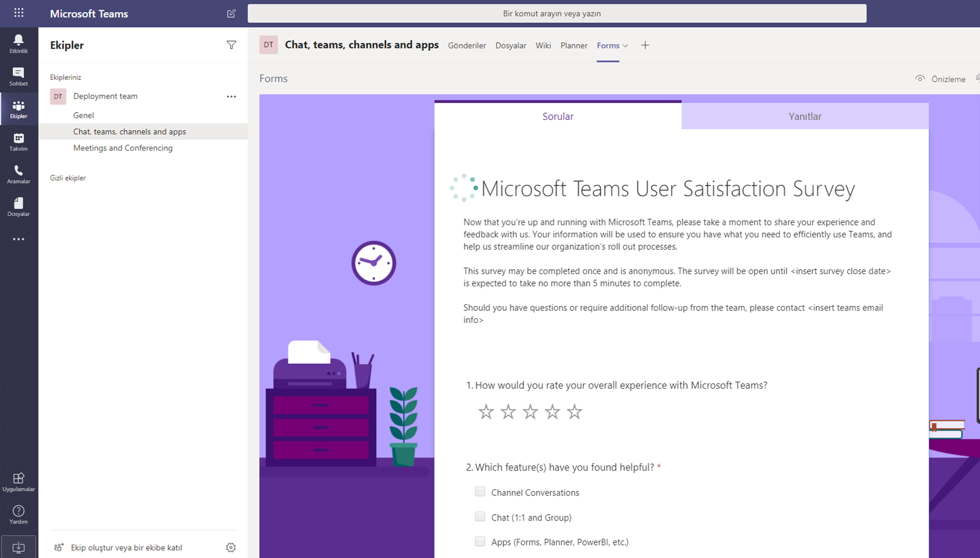Click Deployment team DT avatar
The width and height of the screenshot is (980, 558).
pyautogui.click(x=58, y=96)
